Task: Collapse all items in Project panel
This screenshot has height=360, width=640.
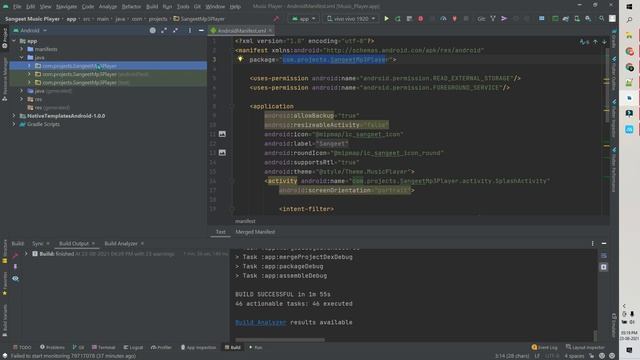Action: 175,31
